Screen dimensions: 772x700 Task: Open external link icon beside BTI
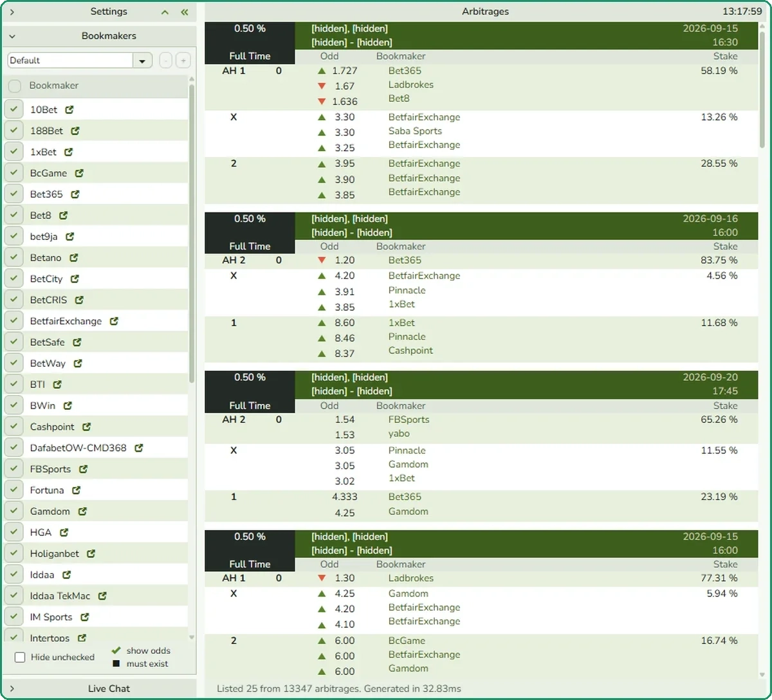coord(57,384)
